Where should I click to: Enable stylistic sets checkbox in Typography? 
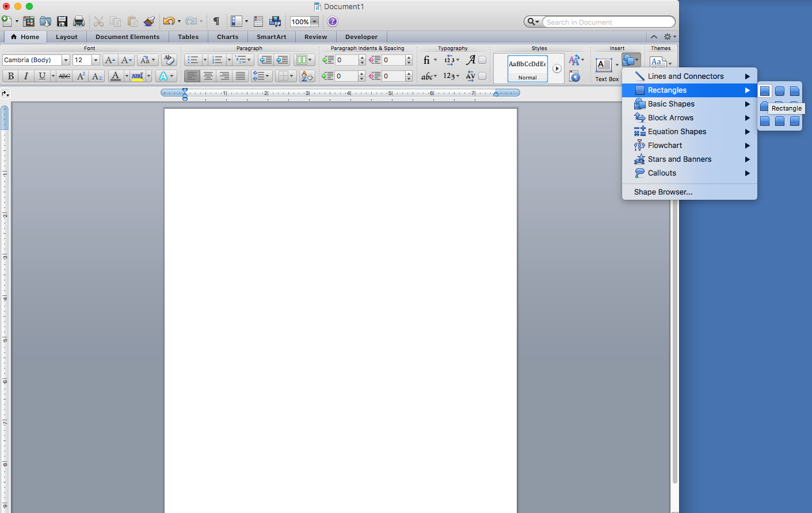click(x=482, y=60)
